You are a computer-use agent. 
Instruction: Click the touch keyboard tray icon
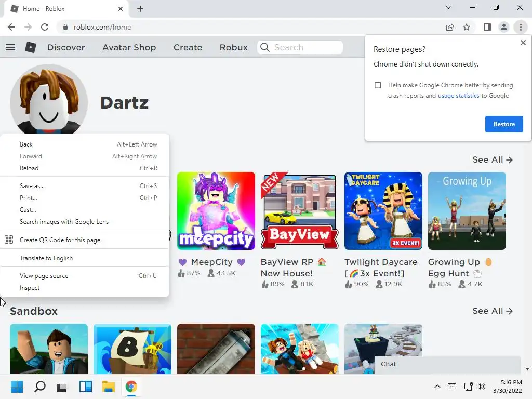pos(452,387)
